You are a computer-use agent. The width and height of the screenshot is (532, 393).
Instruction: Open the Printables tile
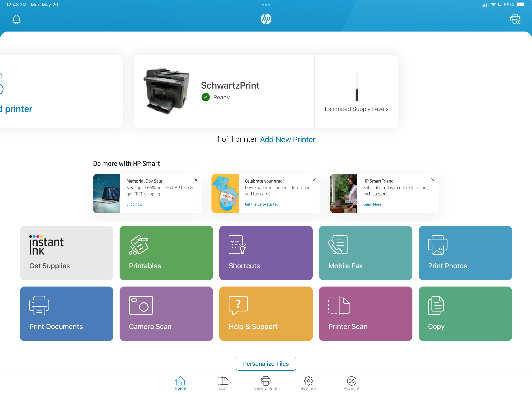click(166, 253)
